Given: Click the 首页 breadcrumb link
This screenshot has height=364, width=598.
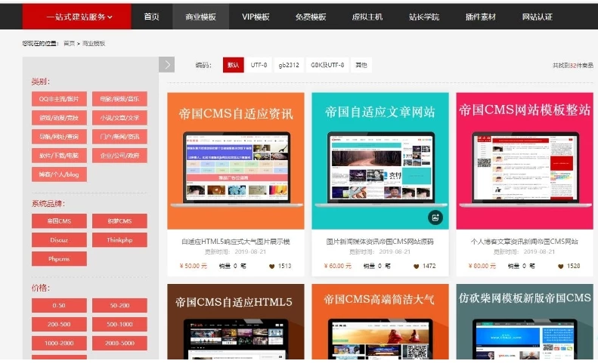Looking at the screenshot, I should tap(69, 44).
